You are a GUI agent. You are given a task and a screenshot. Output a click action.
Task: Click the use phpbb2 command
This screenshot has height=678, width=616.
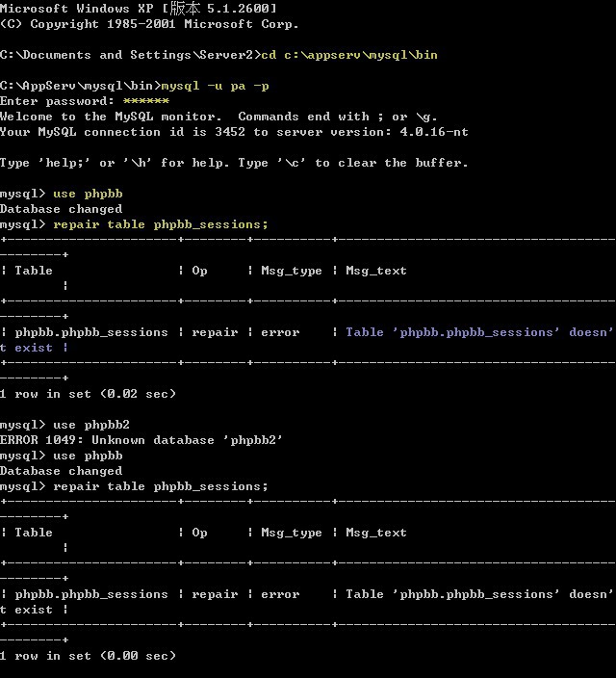pyautogui.click(x=91, y=425)
